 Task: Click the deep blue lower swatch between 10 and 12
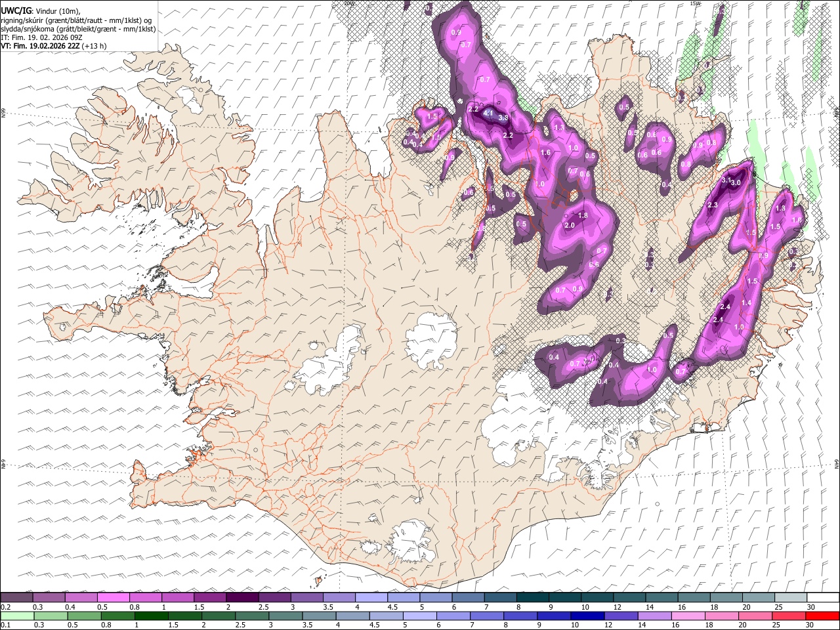click(x=587, y=616)
